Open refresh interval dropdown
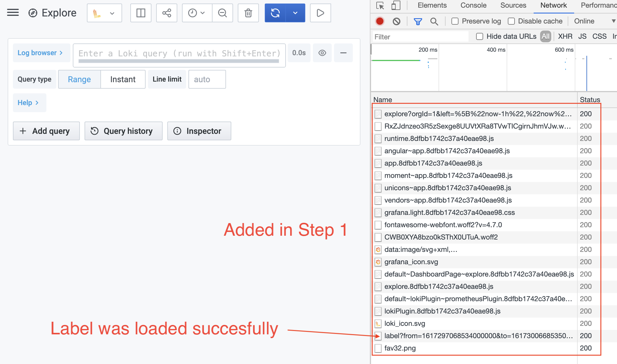This screenshot has width=617, height=364. pos(296,13)
